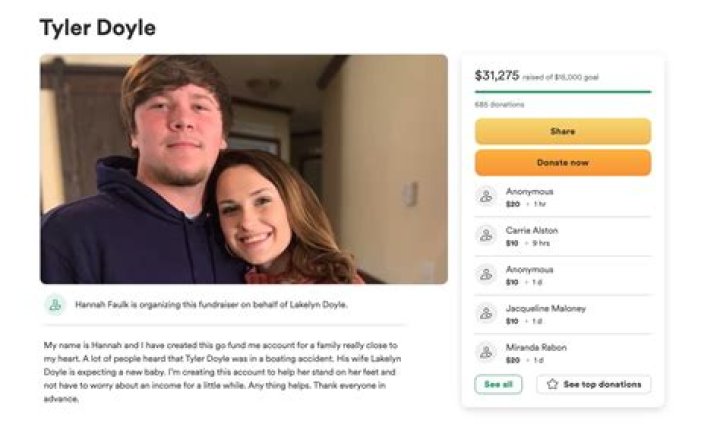Click the Hannah Faulk organizer line

click(211, 305)
